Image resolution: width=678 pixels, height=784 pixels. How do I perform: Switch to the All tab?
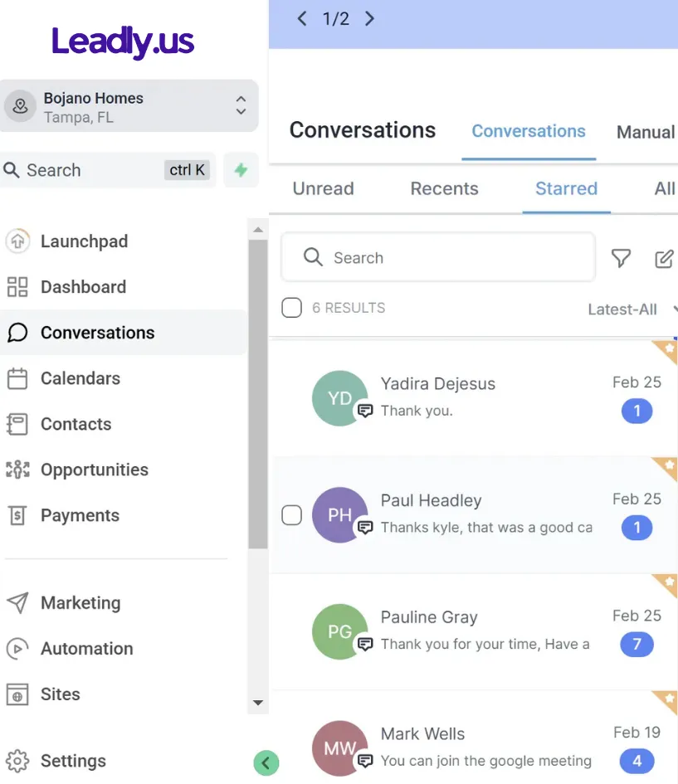point(665,188)
